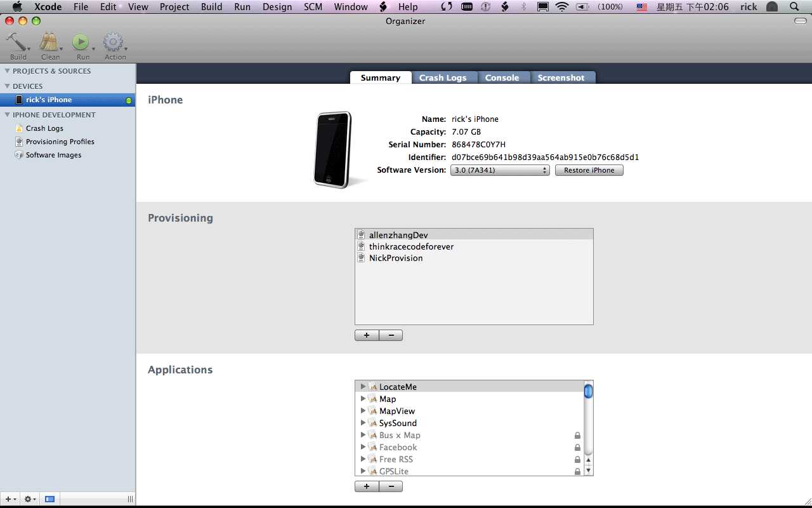The height and width of the screenshot is (508, 812).
Task: Click the Applications list scroll-down arrow
Action: point(588,471)
